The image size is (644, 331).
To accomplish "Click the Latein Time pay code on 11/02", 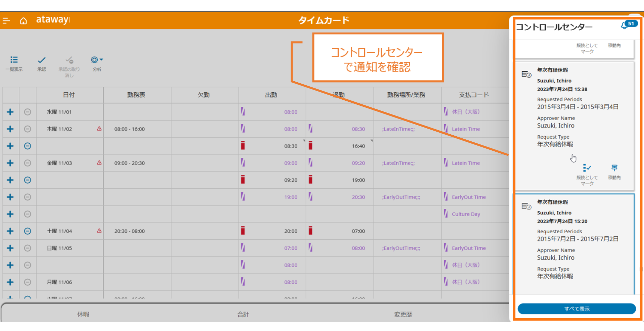I will 465,129.
